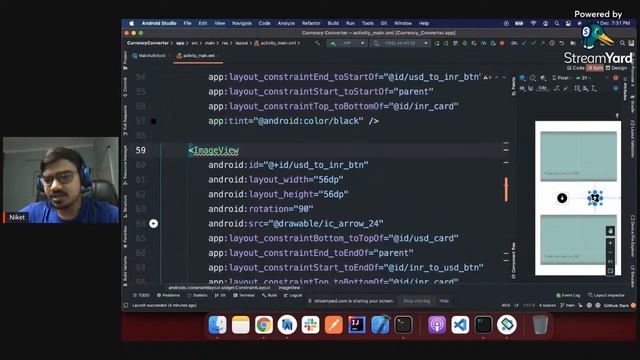Open the Analyze menu
This screenshot has width=640, height=360.
tap(286, 23)
